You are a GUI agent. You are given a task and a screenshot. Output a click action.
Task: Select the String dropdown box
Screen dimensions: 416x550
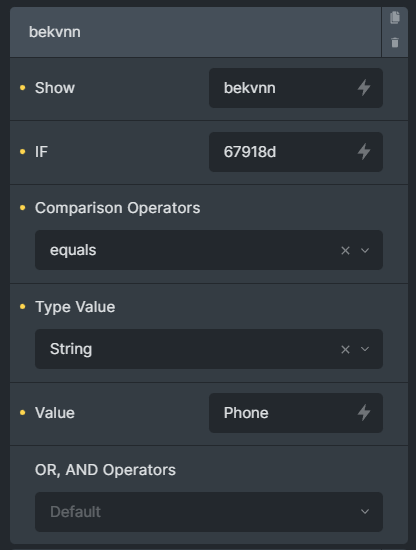point(209,349)
